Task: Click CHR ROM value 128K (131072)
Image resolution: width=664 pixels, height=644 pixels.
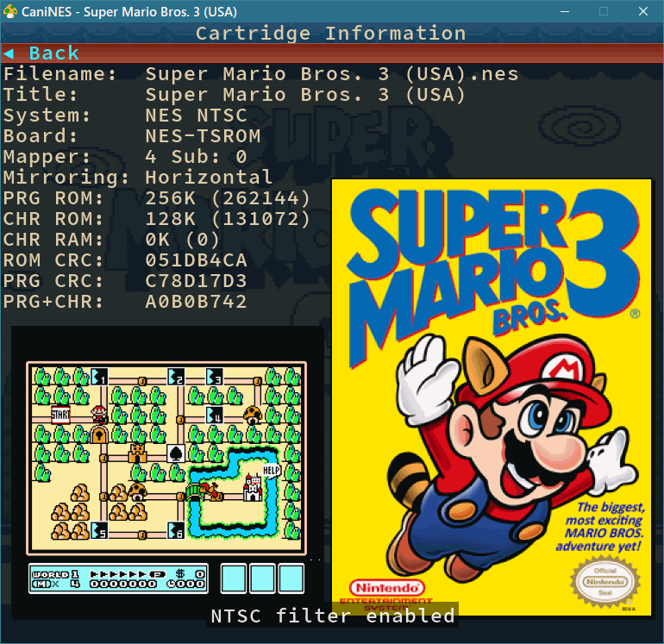Action: click(x=228, y=219)
